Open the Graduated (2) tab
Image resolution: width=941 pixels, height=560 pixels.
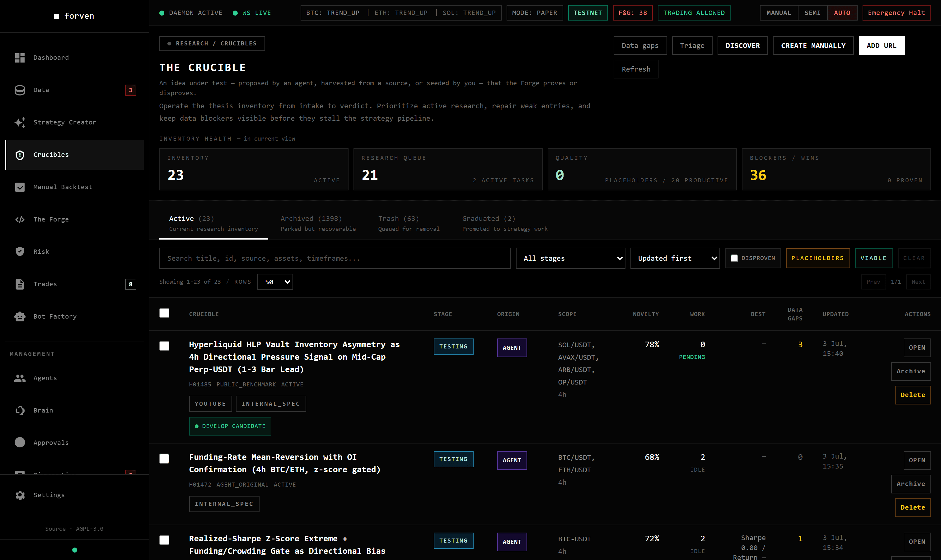point(505,223)
